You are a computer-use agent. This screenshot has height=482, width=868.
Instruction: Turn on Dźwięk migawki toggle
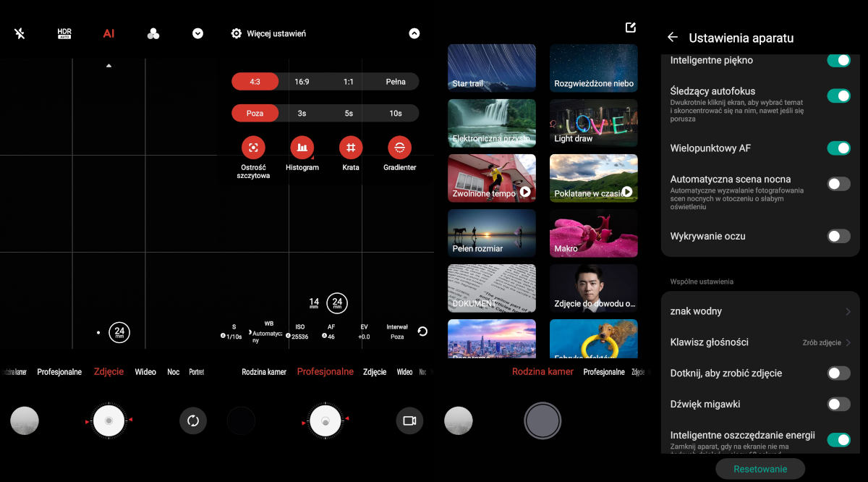click(x=838, y=404)
